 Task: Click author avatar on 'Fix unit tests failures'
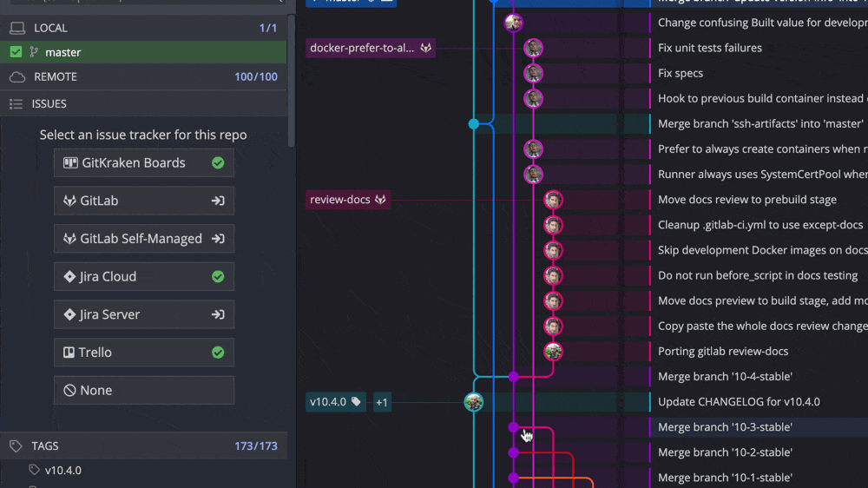[x=533, y=48]
